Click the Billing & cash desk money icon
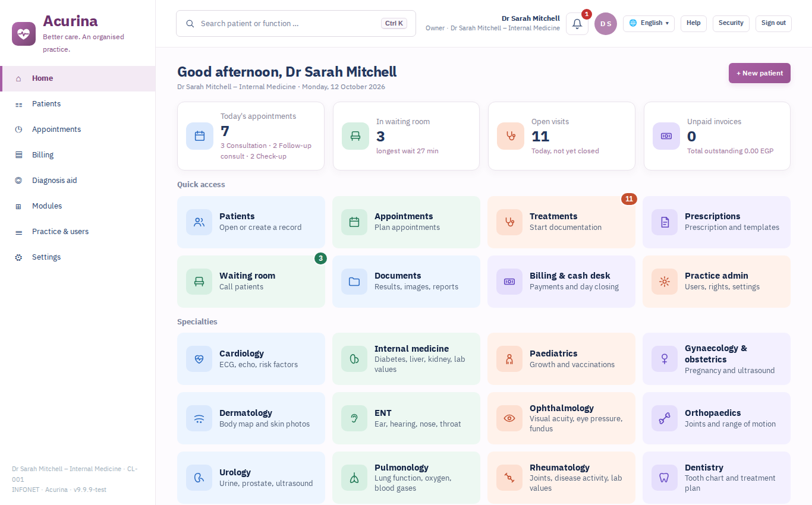 coord(509,282)
